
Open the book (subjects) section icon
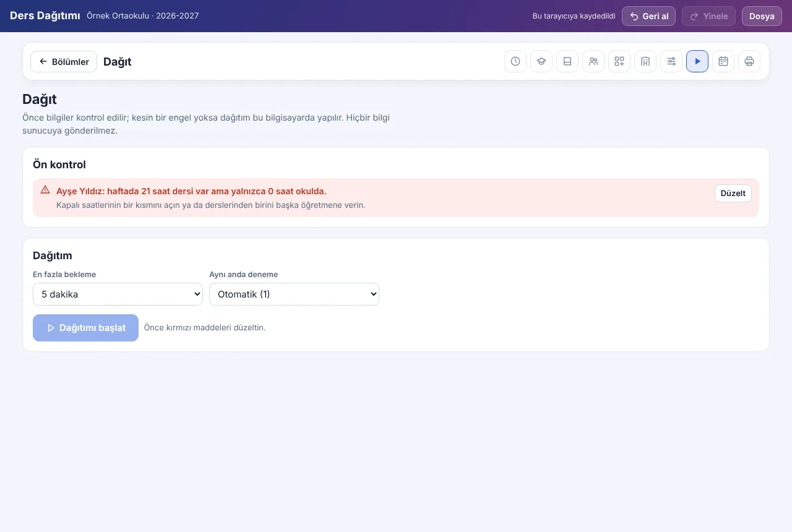567,61
